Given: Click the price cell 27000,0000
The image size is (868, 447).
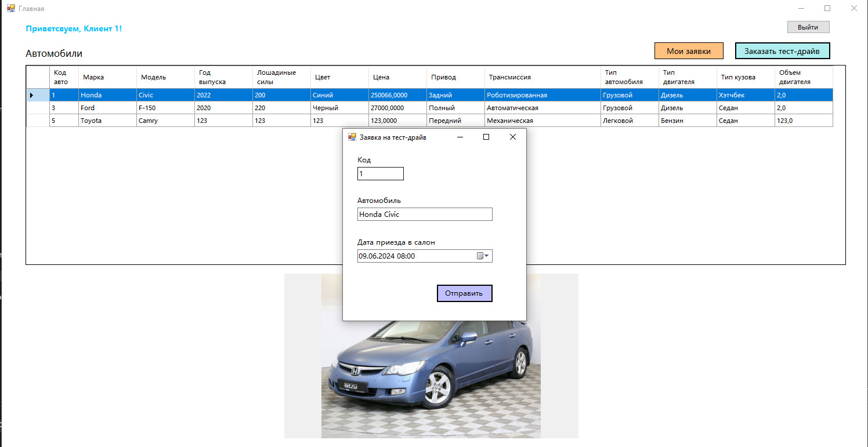Looking at the screenshot, I should click(x=397, y=108).
